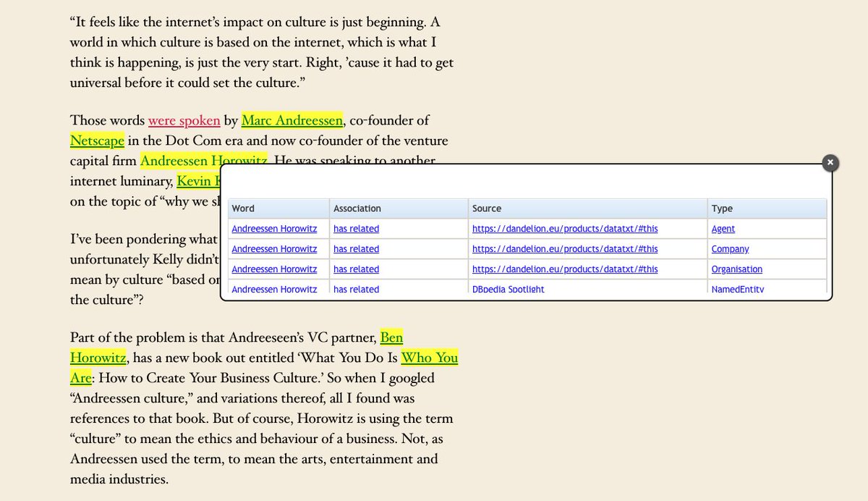
Task: Close the entity details popup
Action: 831,163
